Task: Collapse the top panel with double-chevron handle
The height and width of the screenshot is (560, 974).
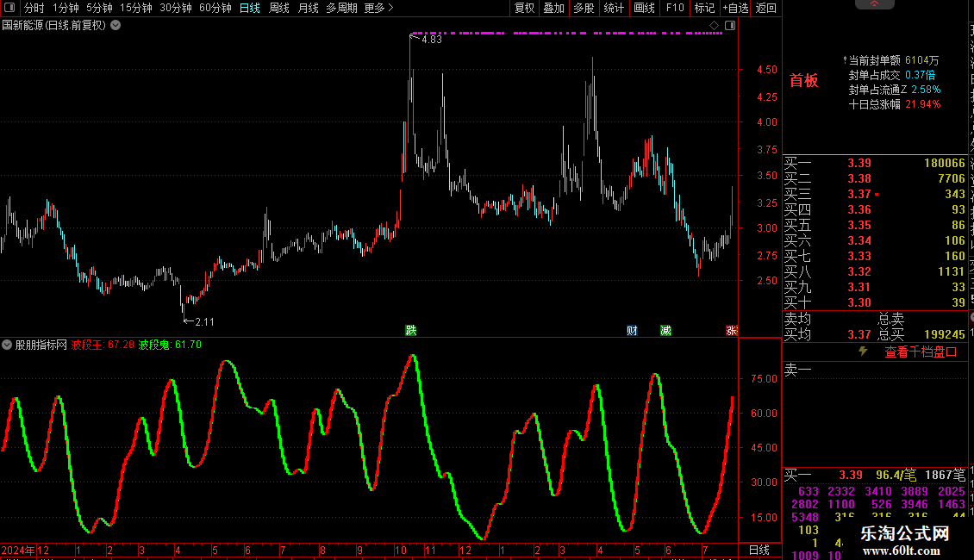Action: (875, 3)
